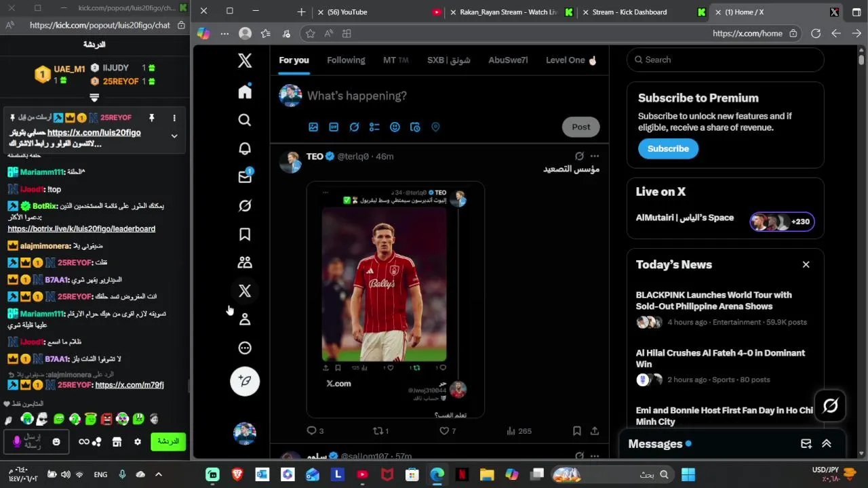Open the X Home icon in sidebar
This screenshot has width=868, height=488.
pyautogui.click(x=245, y=91)
